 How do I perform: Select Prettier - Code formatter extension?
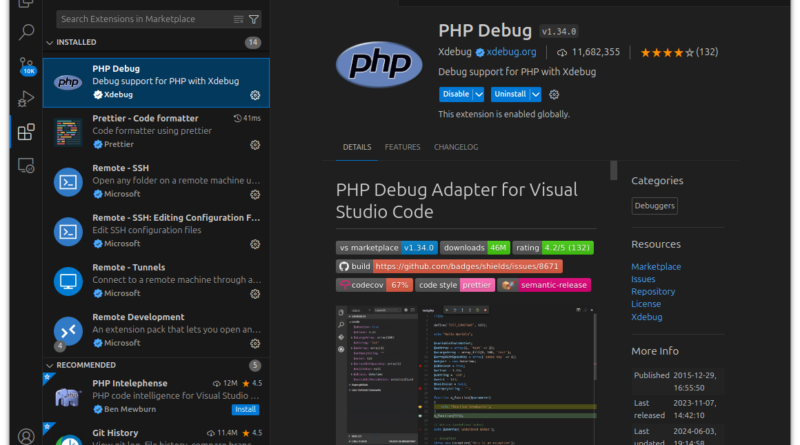[x=156, y=132]
